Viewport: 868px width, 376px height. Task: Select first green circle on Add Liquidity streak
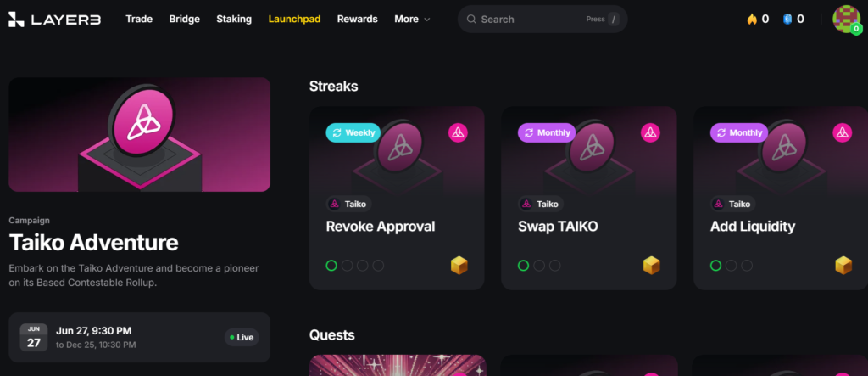tap(715, 266)
